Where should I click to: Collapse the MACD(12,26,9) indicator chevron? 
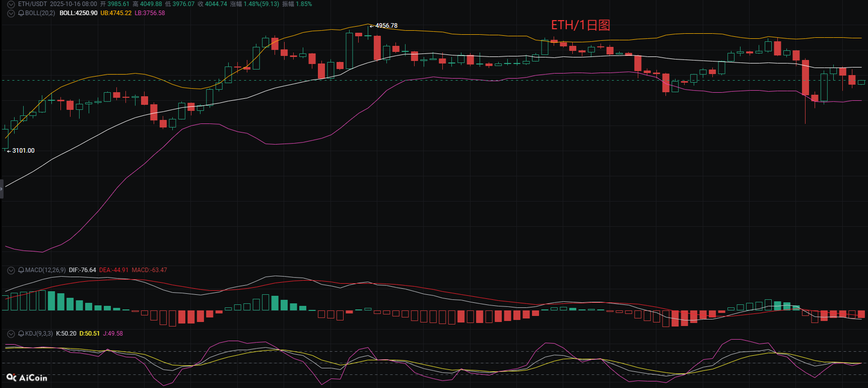click(x=11, y=270)
